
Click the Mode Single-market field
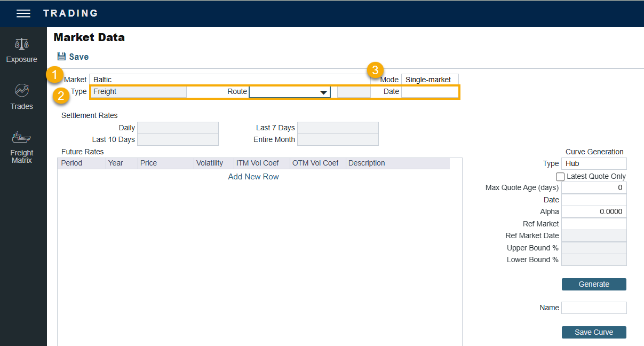(x=429, y=80)
